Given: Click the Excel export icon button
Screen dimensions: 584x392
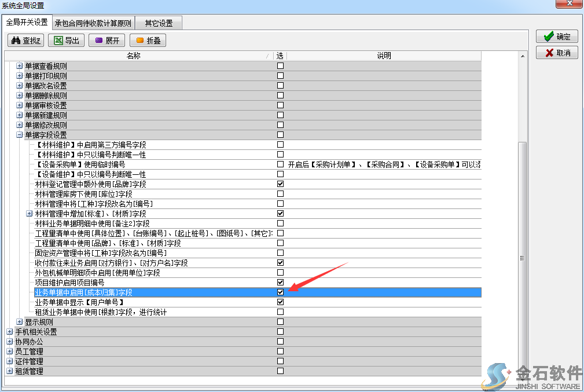Looking at the screenshot, I should [x=67, y=41].
